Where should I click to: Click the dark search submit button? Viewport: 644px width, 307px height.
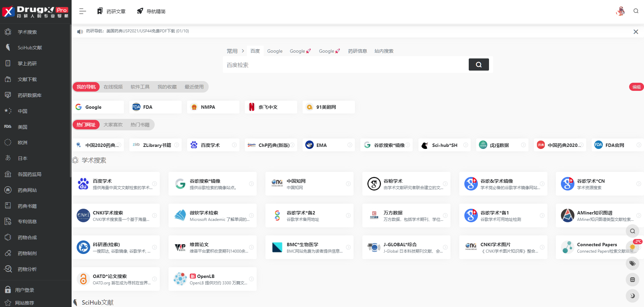[479, 65]
